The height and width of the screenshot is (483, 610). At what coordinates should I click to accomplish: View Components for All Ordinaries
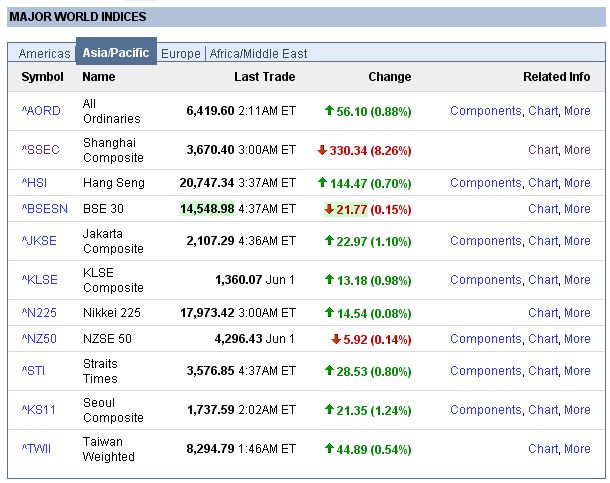click(486, 111)
